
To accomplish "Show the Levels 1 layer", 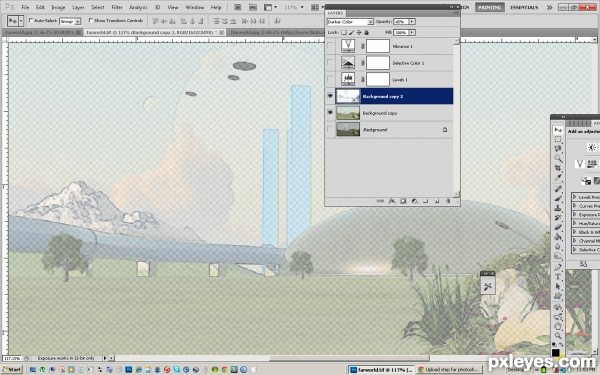I will (330, 80).
